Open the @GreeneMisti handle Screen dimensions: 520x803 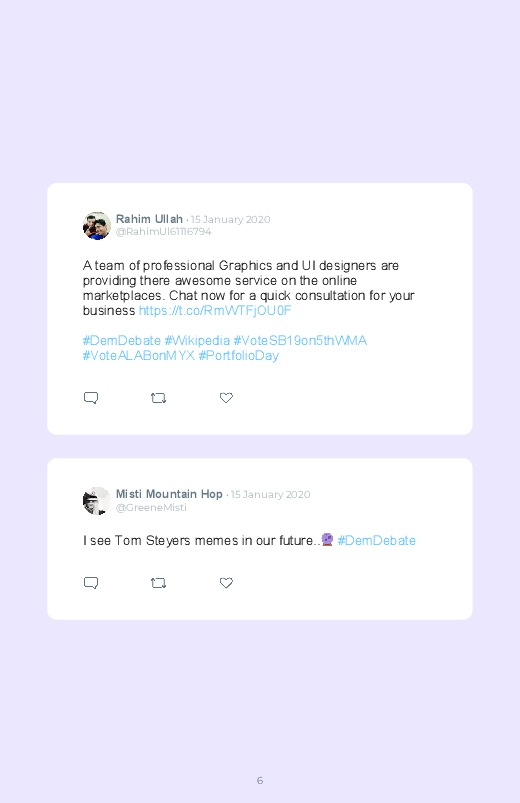pyautogui.click(x=151, y=507)
